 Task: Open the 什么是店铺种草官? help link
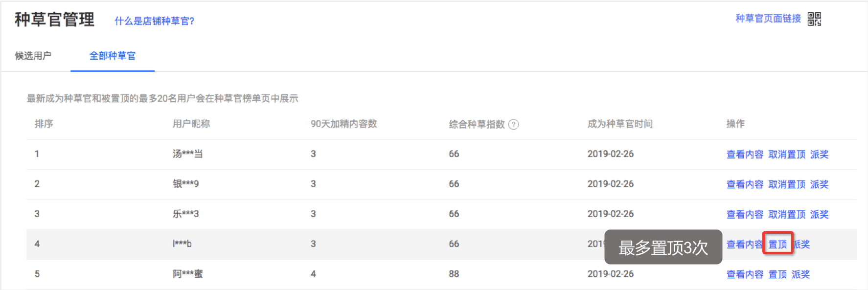(x=154, y=21)
